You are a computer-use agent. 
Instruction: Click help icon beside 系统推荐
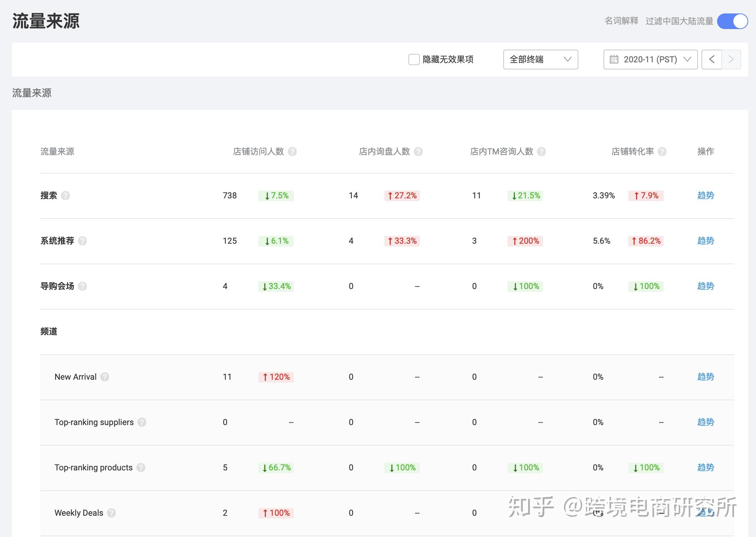[82, 241]
